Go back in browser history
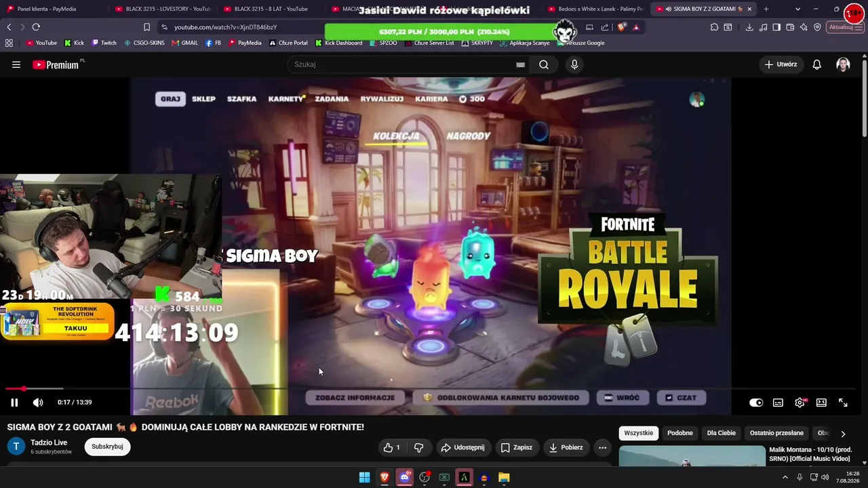Image resolution: width=868 pixels, height=488 pixels. point(9,27)
